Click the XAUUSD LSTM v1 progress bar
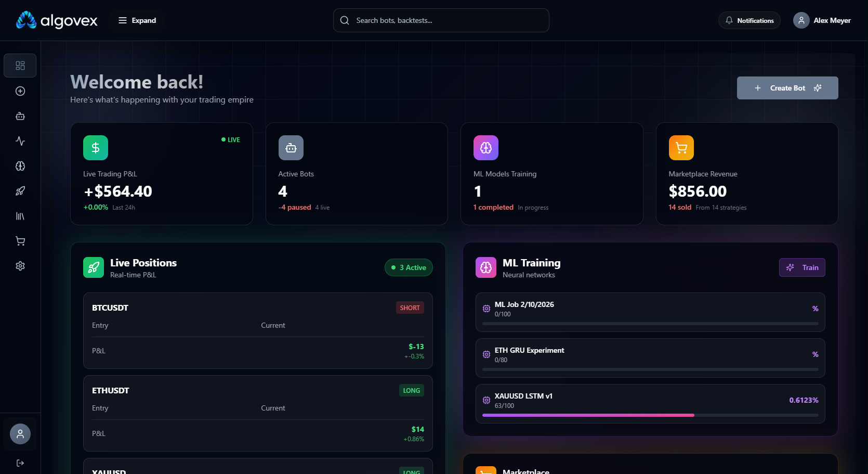The image size is (868, 474). 650,415
